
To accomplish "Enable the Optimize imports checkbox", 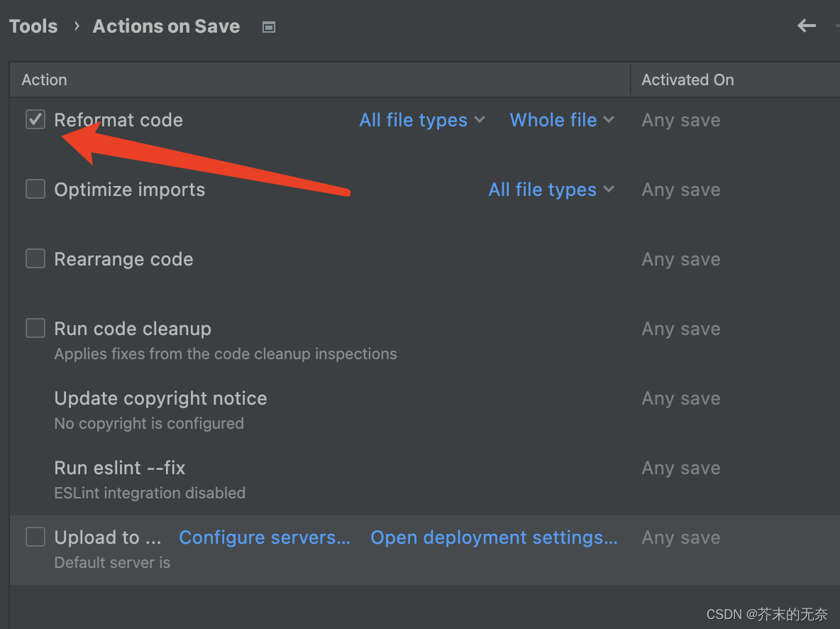I will click(35, 189).
